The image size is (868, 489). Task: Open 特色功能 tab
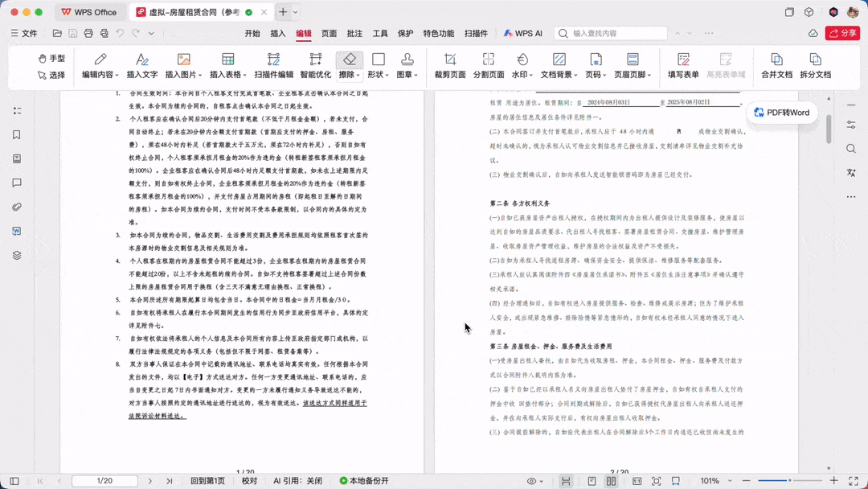[439, 33]
